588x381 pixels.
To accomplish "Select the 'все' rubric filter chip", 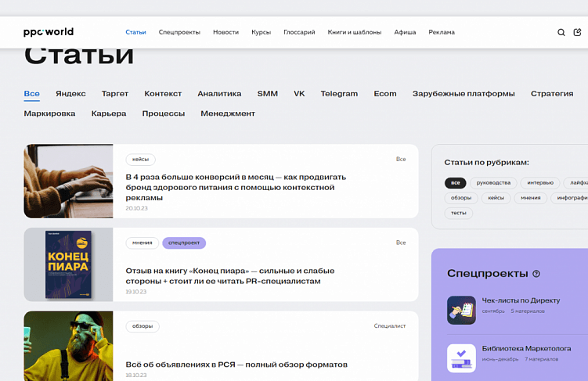I will pos(455,183).
